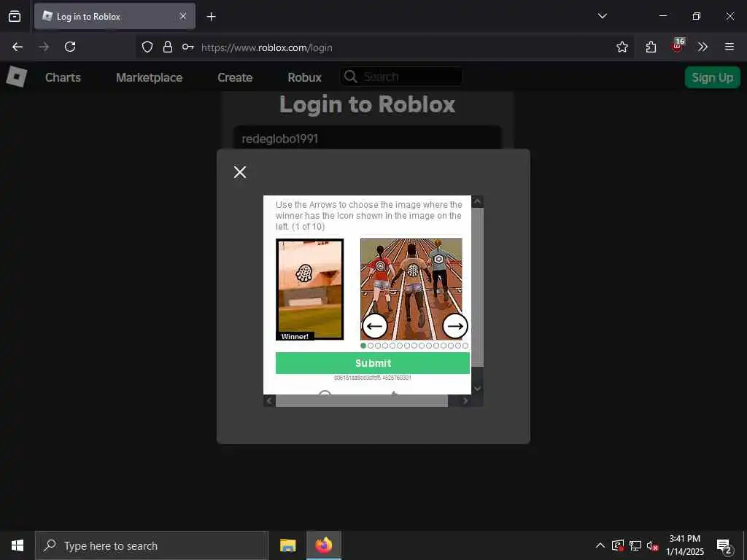Viewport: 747px width, 560px height.
Task: Click the green Sign Up button
Action: click(712, 77)
